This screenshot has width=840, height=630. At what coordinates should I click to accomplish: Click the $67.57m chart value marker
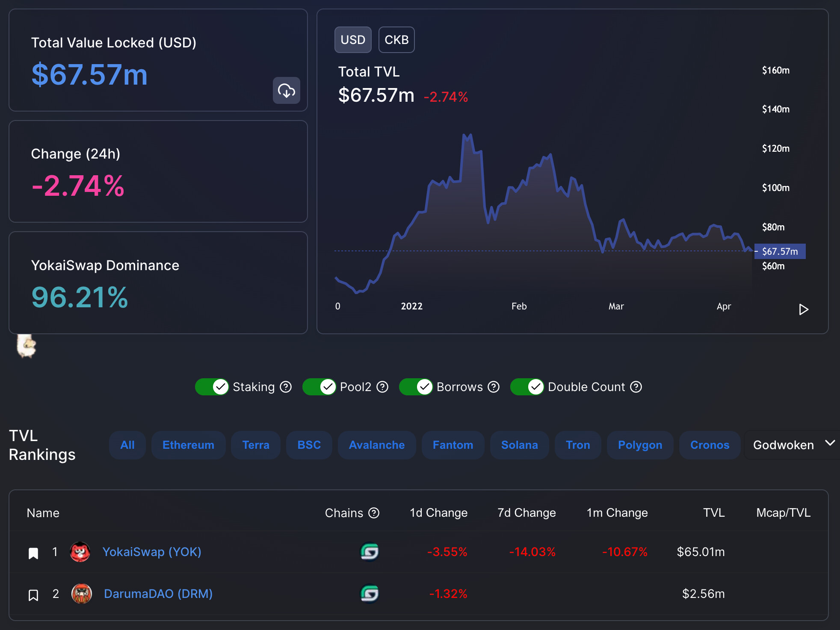pos(779,251)
